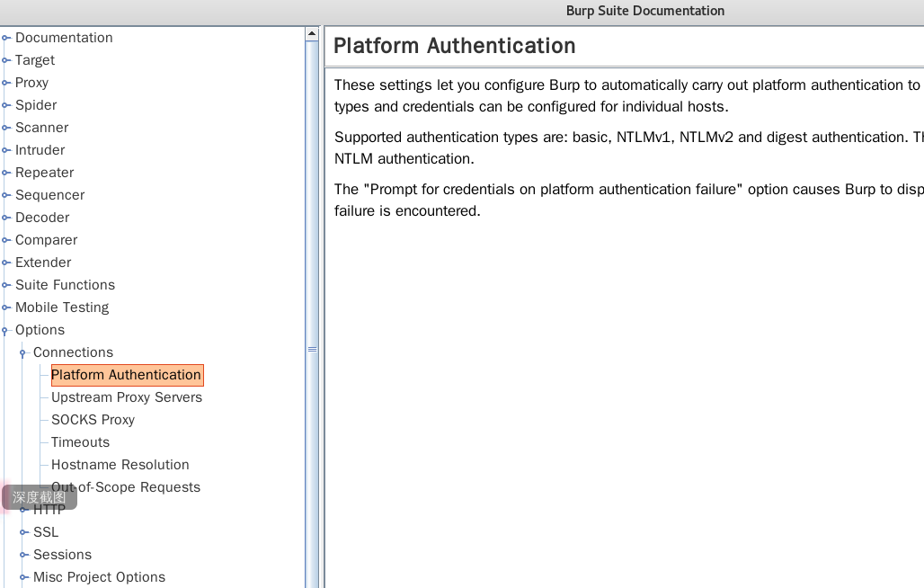924x588 pixels.
Task: Open the Upstream Proxy Servers topic
Action: 127,397
